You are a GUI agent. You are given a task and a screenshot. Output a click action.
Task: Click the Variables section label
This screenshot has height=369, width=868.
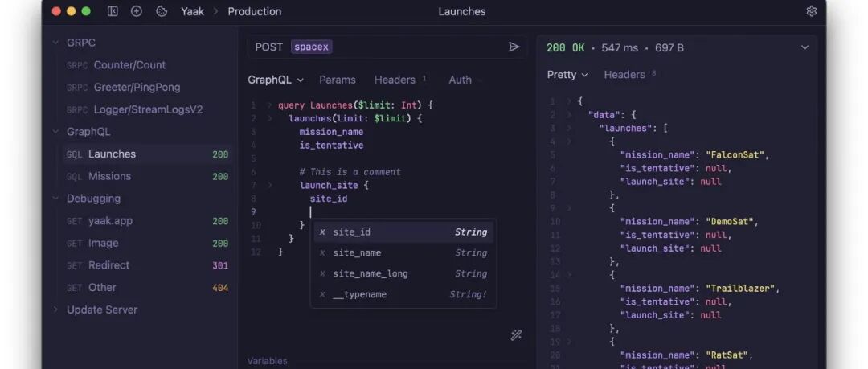pos(268,361)
